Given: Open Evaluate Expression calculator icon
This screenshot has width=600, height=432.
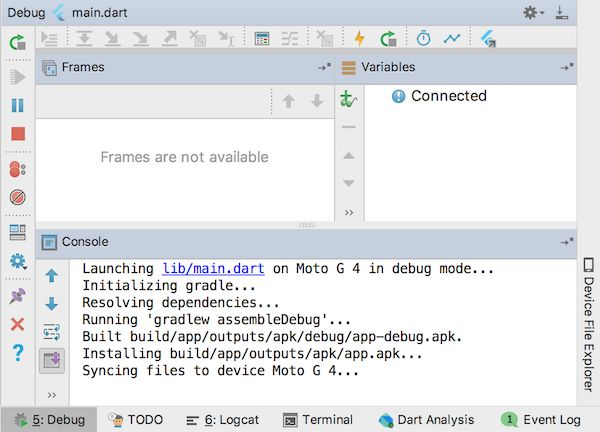Looking at the screenshot, I should pyautogui.click(x=262, y=39).
